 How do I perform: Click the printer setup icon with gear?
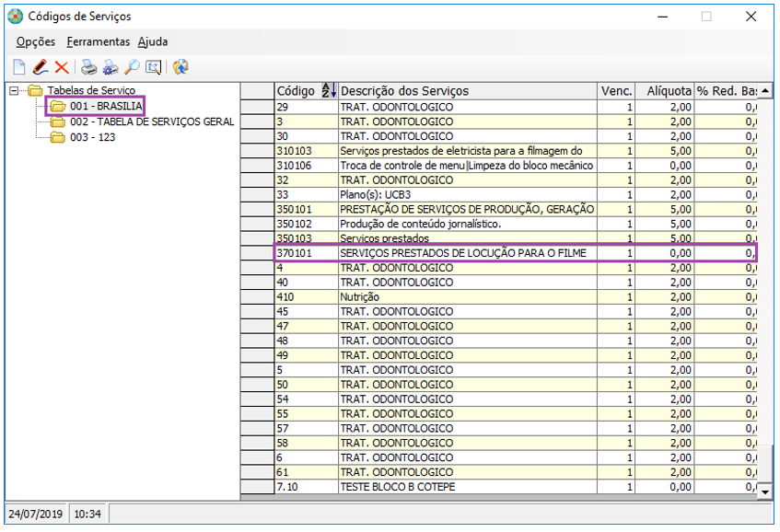pos(110,64)
